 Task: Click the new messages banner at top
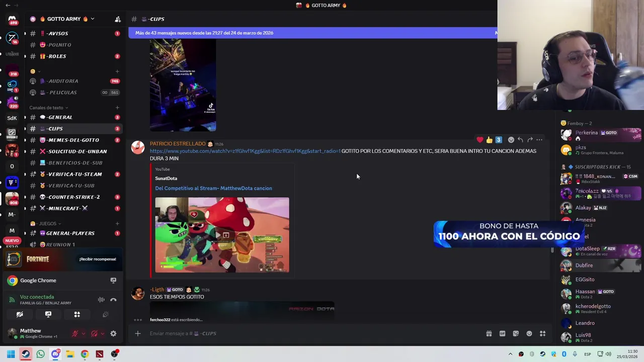click(312, 33)
